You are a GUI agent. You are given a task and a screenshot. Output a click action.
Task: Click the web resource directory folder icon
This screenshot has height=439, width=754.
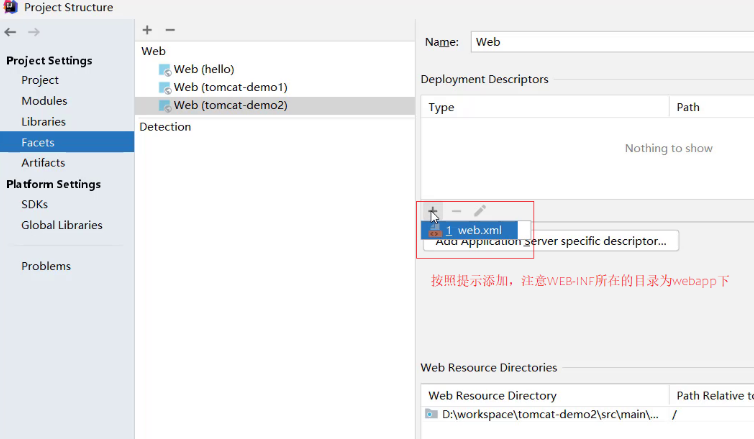(x=431, y=414)
